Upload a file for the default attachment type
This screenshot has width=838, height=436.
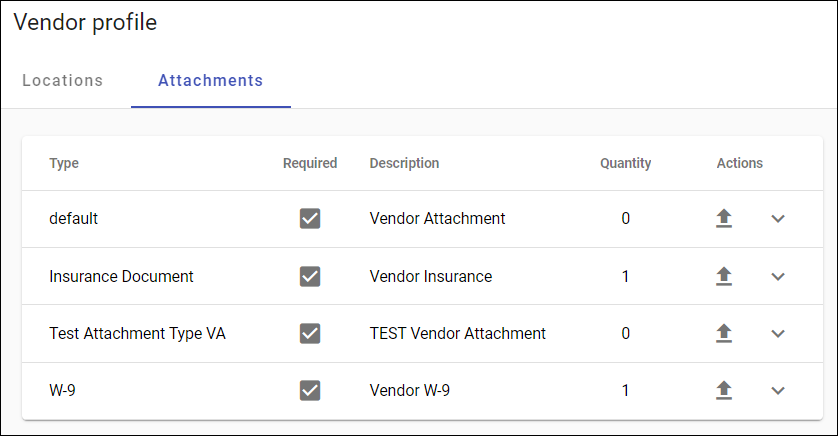(x=724, y=219)
